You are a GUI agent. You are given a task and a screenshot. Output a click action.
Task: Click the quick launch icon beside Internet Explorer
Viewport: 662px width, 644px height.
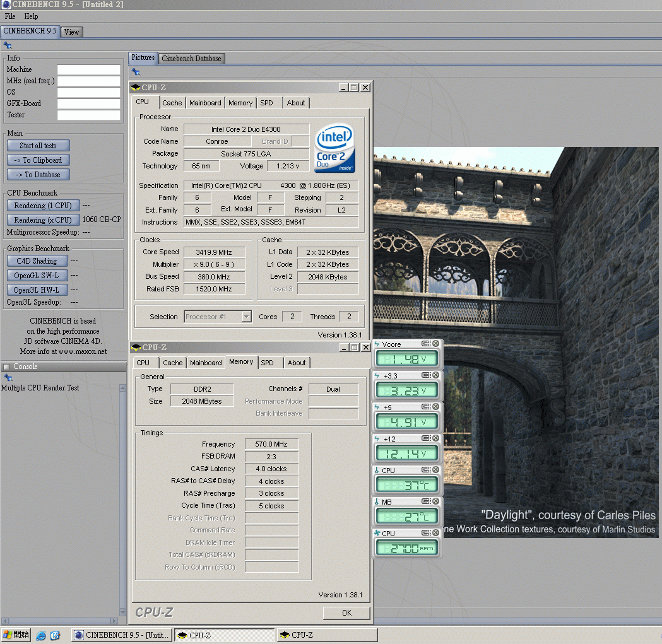tap(55, 635)
